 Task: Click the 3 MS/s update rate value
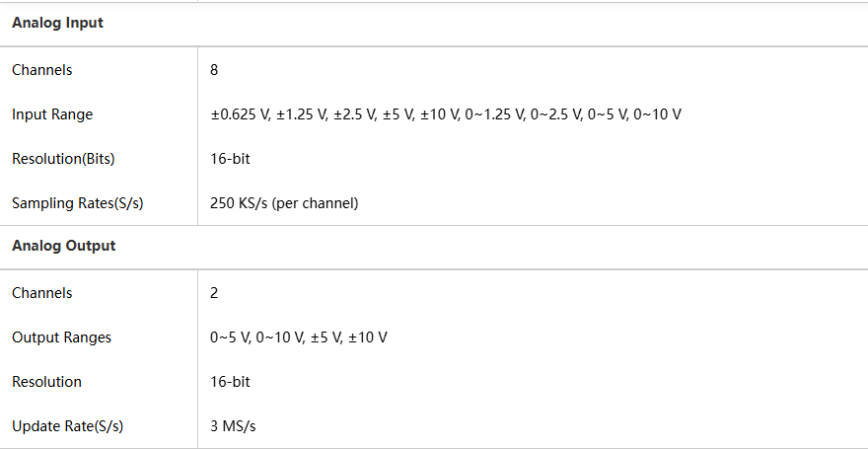pyautogui.click(x=234, y=426)
